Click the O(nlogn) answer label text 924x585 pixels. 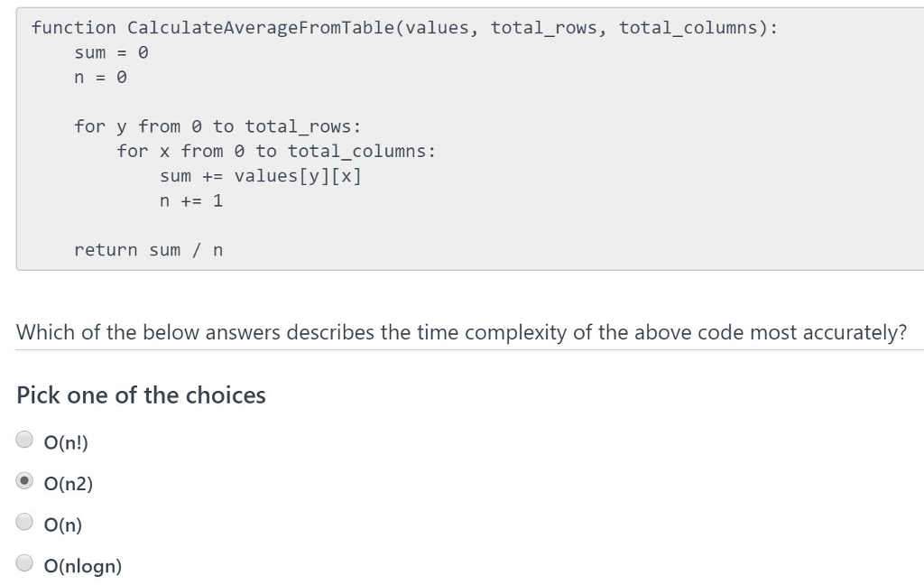[83, 565]
